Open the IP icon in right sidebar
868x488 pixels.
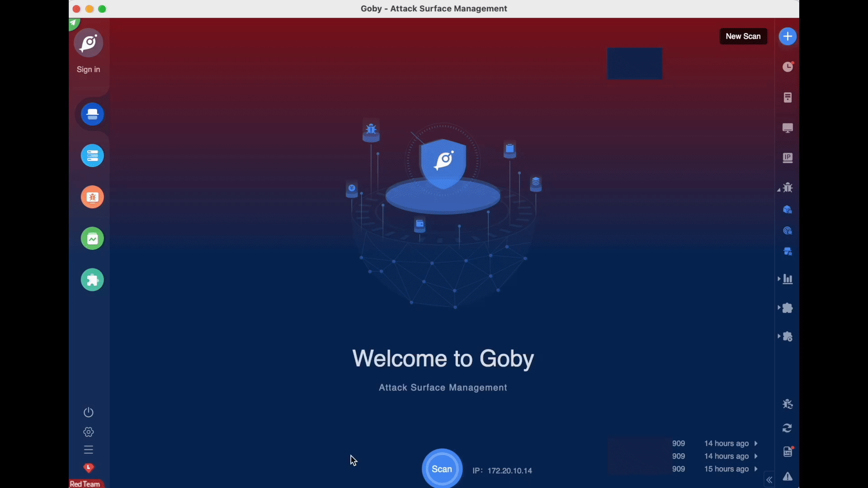tap(788, 158)
